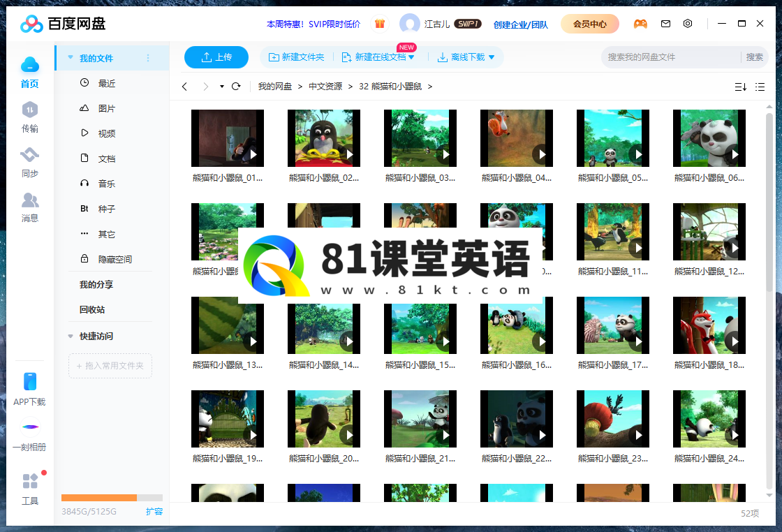Select video 熊猫和小鼹鼠_01 thumbnail
This screenshot has width=782, height=532.
click(228, 138)
